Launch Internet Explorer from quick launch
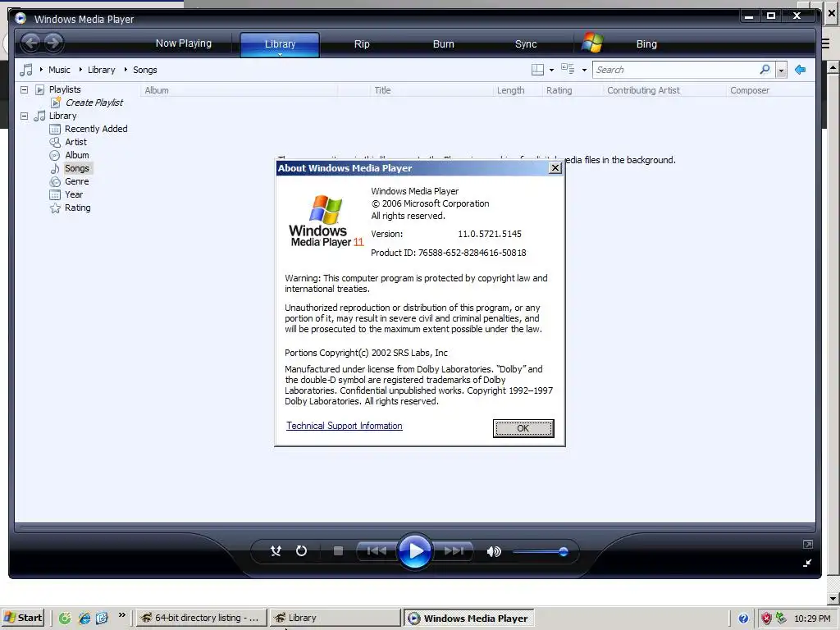The width and height of the screenshot is (840, 630). [x=84, y=618]
